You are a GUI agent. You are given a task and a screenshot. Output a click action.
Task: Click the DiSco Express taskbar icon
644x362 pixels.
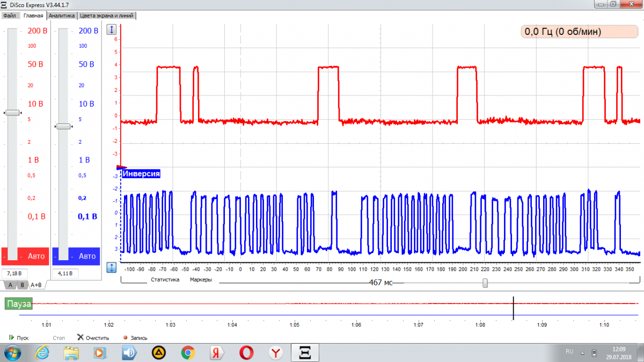point(305,352)
